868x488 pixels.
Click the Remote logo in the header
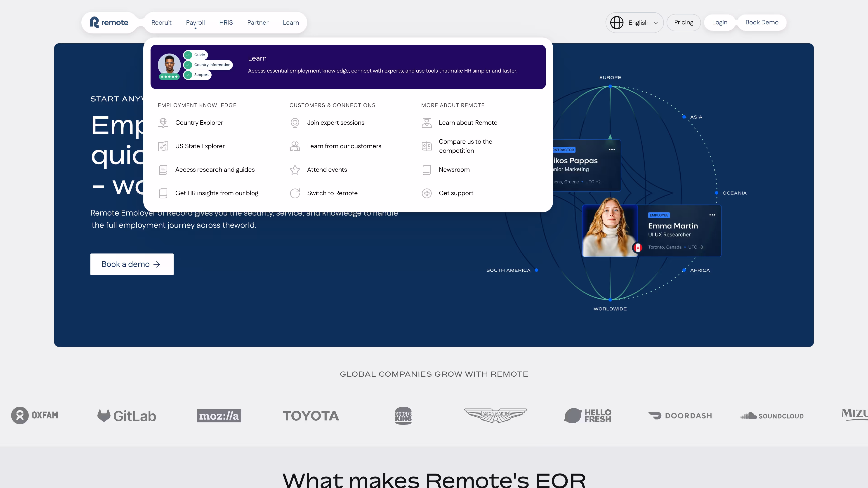[x=108, y=22]
